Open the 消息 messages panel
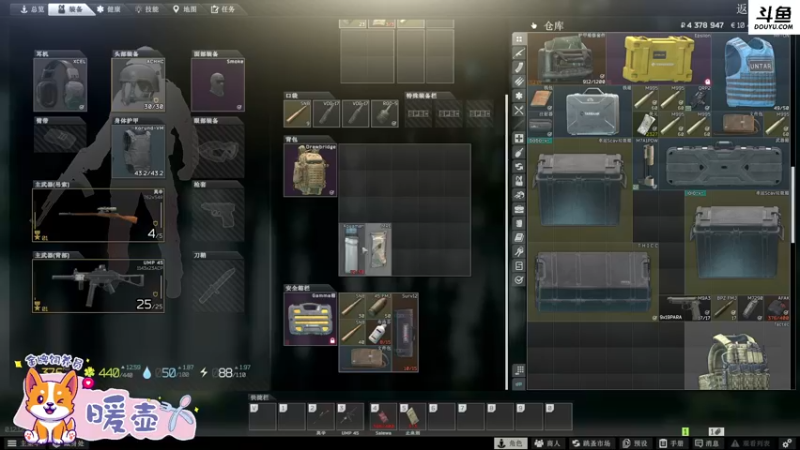This screenshot has width=800, height=450. pyautogui.click(x=707, y=443)
